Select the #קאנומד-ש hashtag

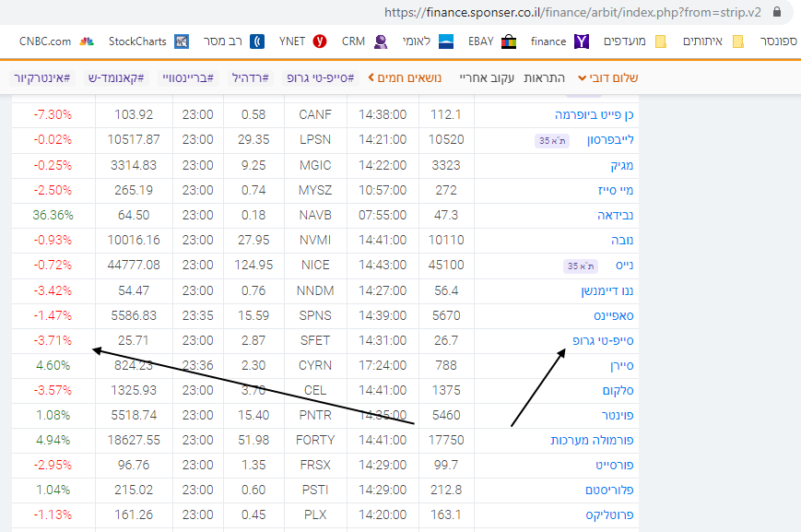[x=116, y=77]
